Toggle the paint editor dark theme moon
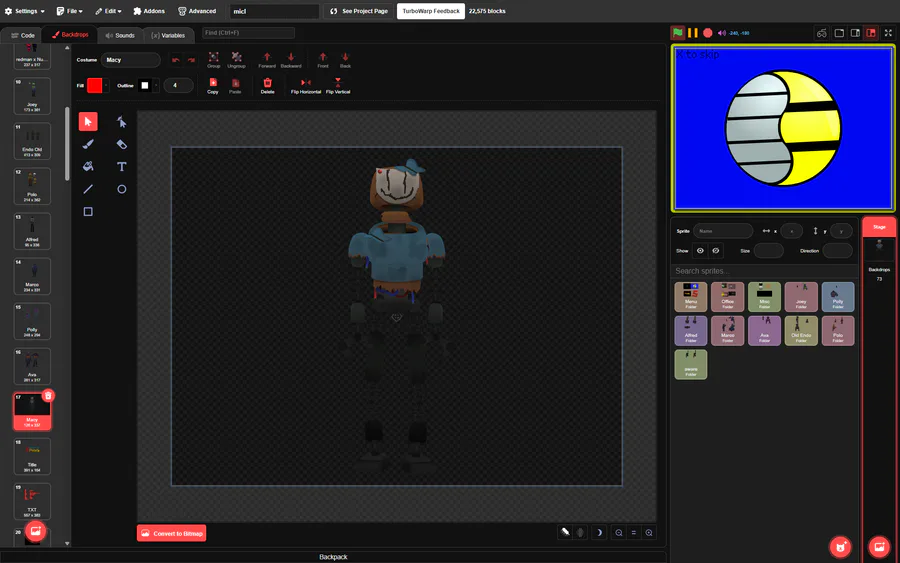 (599, 533)
